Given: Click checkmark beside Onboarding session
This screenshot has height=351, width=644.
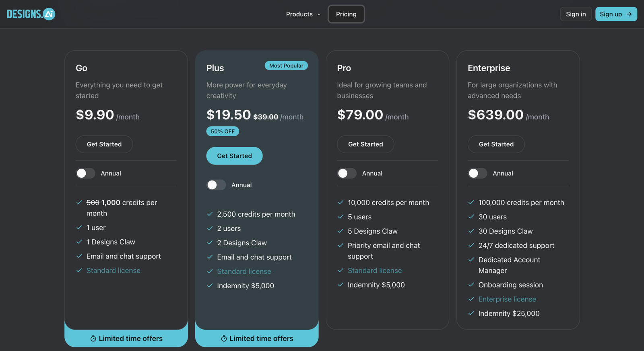Looking at the screenshot, I should click(471, 285).
